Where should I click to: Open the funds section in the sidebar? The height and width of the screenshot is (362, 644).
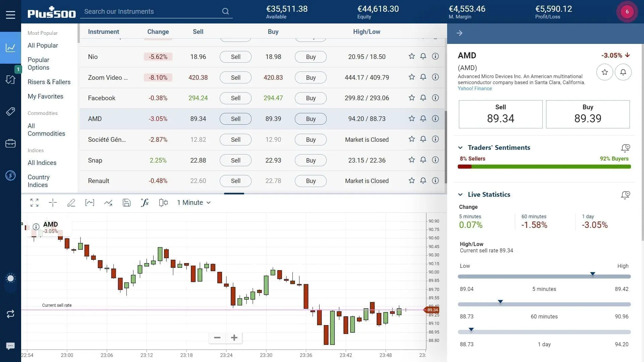click(10, 175)
